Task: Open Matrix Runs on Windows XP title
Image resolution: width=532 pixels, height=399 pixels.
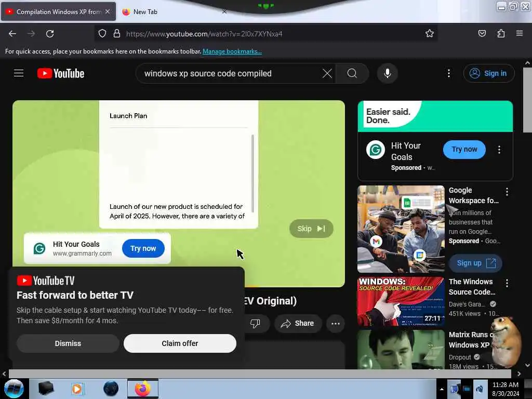Action: 470,340
